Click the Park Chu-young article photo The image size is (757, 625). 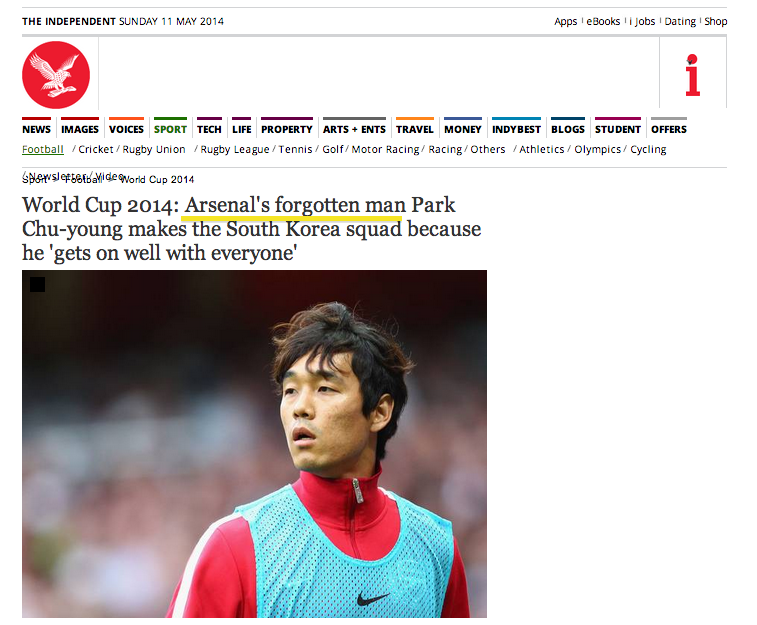point(254,444)
